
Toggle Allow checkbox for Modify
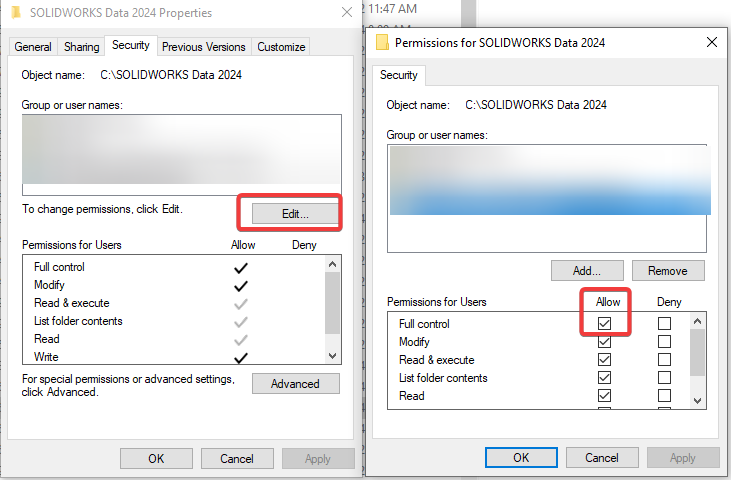(x=604, y=342)
